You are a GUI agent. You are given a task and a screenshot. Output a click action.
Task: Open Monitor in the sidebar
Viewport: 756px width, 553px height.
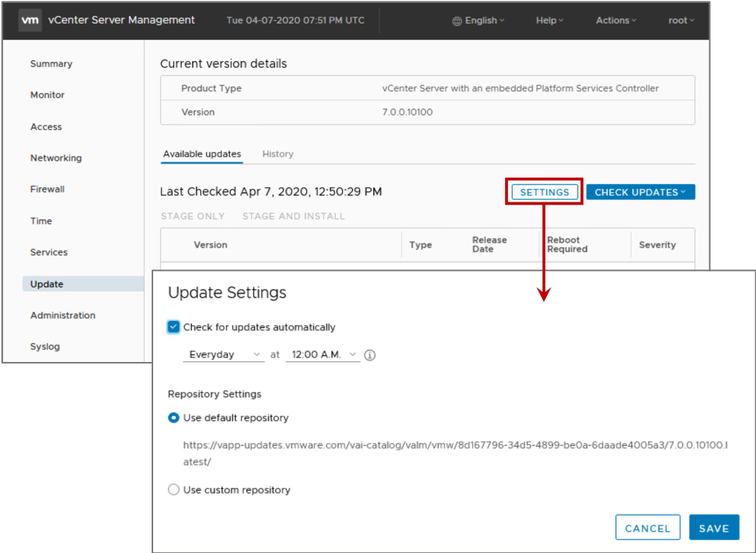pyautogui.click(x=47, y=95)
